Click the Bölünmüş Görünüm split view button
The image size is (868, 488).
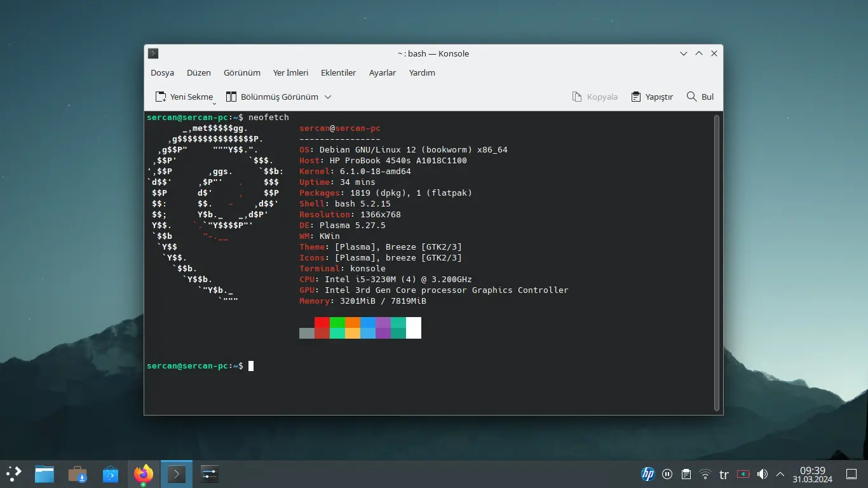272,97
